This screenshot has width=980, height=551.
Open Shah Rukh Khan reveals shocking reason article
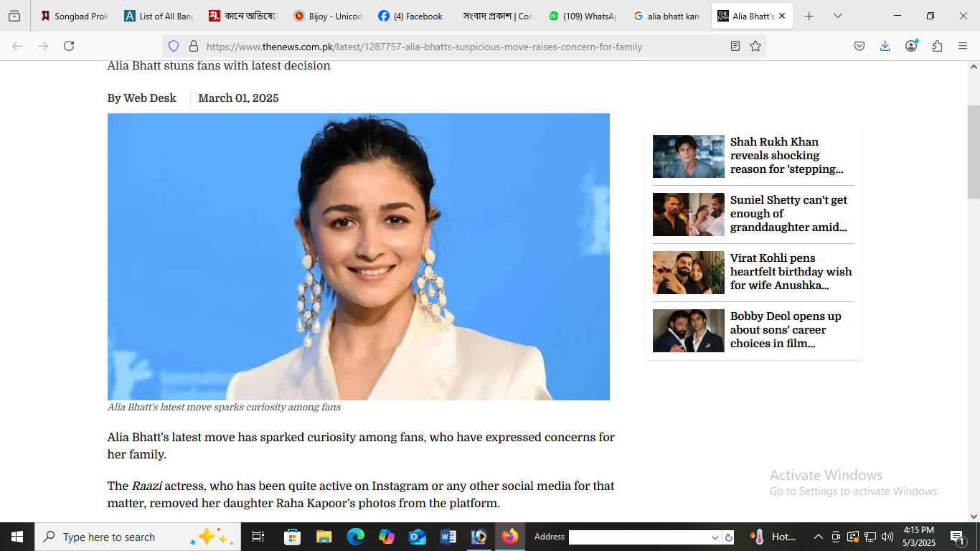tap(788, 156)
